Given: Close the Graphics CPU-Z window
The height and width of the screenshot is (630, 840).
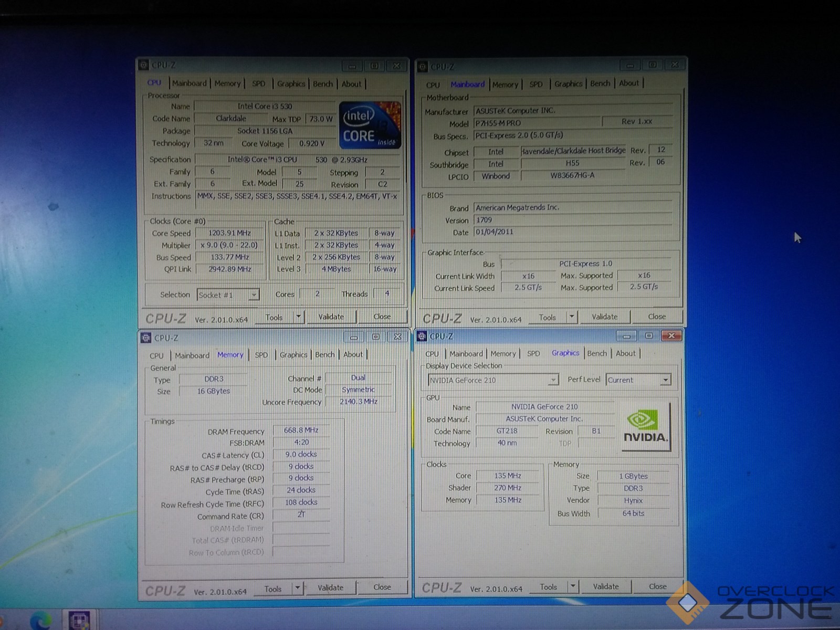Looking at the screenshot, I should pos(671,335).
